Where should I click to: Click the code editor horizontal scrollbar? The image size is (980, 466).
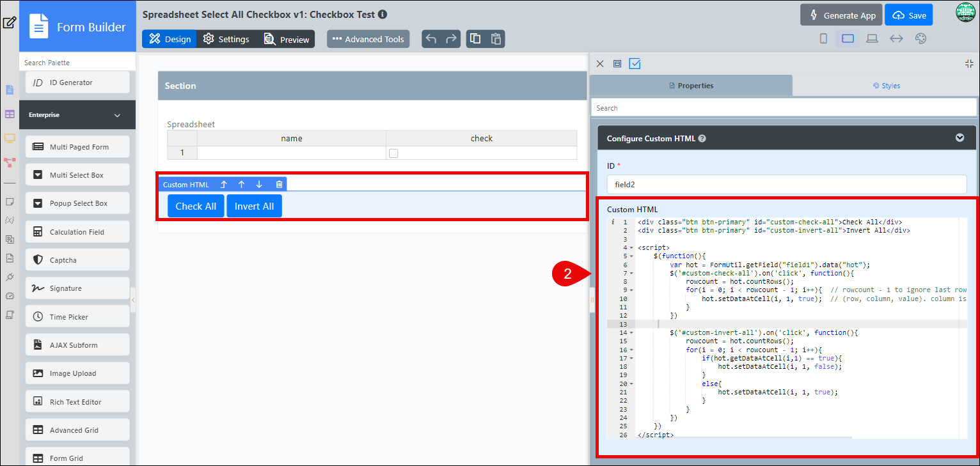745,437
